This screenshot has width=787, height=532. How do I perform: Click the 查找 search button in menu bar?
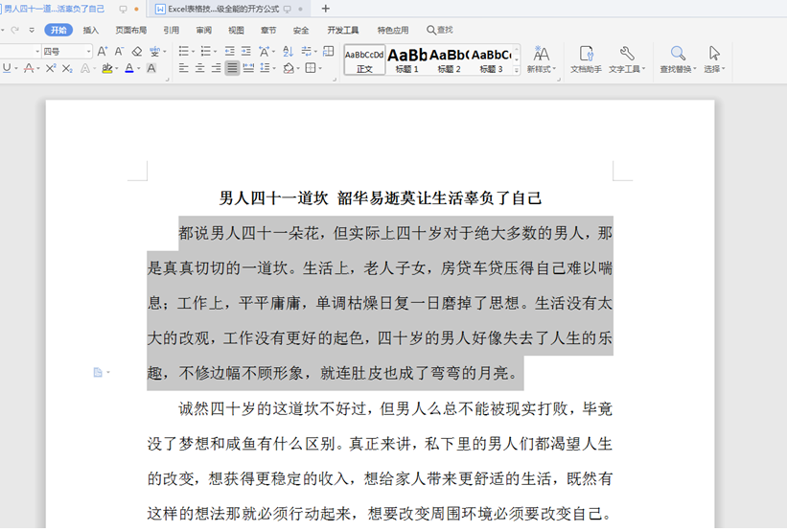click(x=440, y=30)
